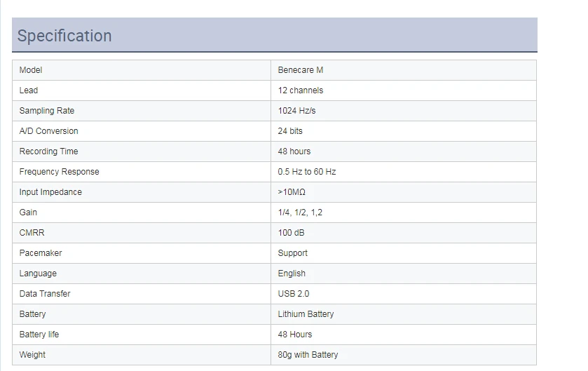
Task: Select the 1/4, 1/2, 1,2 value
Action: click(x=300, y=213)
